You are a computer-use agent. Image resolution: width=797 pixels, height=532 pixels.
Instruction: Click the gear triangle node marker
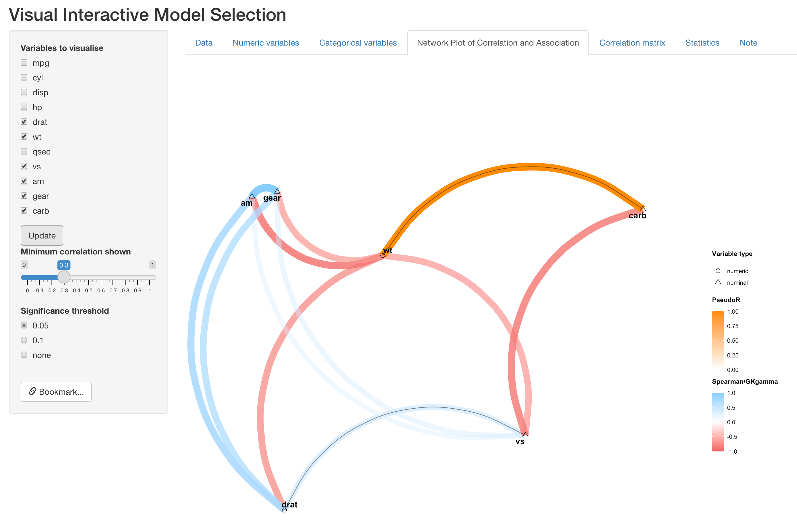point(277,191)
